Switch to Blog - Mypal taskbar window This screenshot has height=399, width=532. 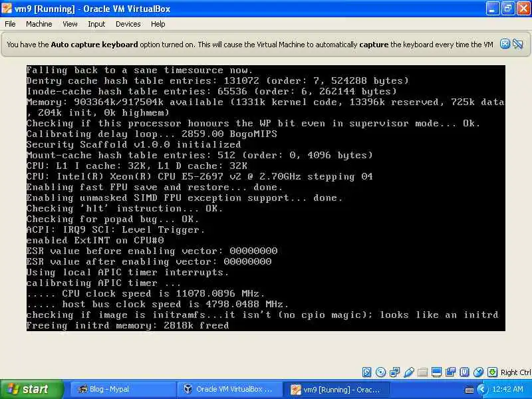tap(122, 389)
